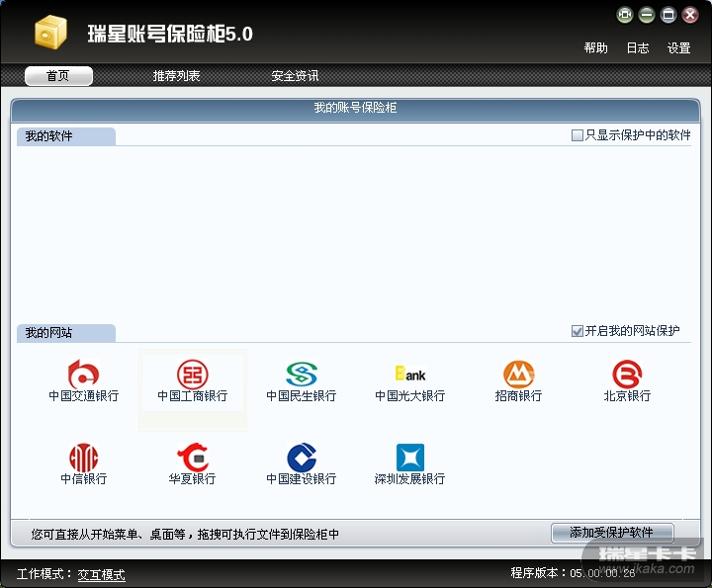Click the 添加受保护软件 button
This screenshot has width=712, height=588.
click(x=612, y=533)
